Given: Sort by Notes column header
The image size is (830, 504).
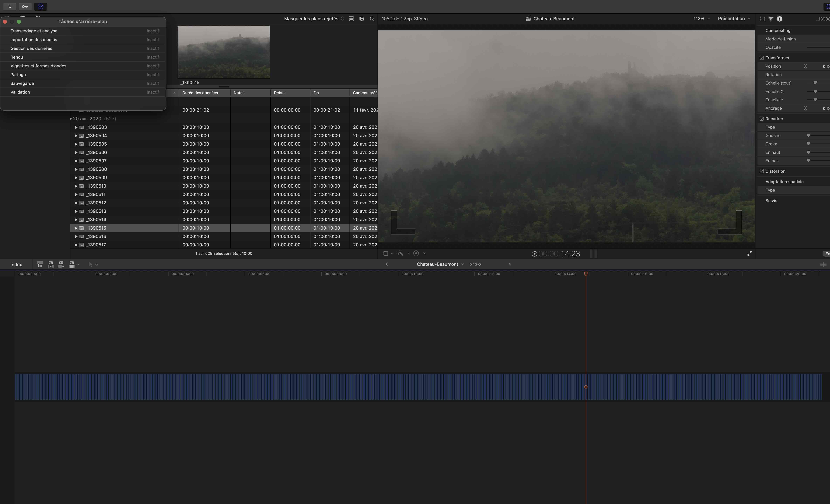Looking at the screenshot, I should 250,93.
